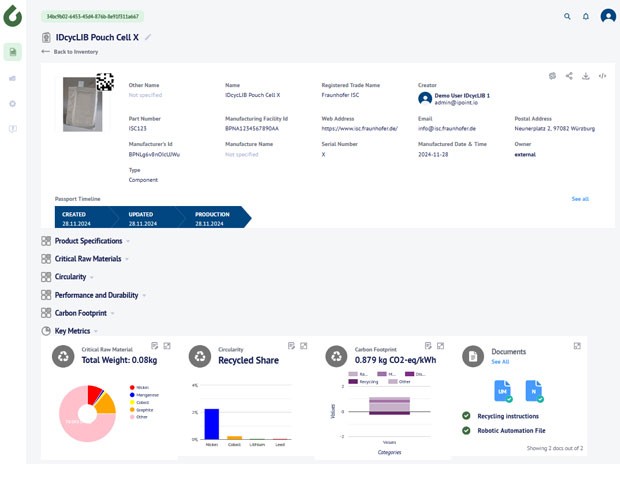
Task: Download the passport via download icon
Action: [x=586, y=76]
